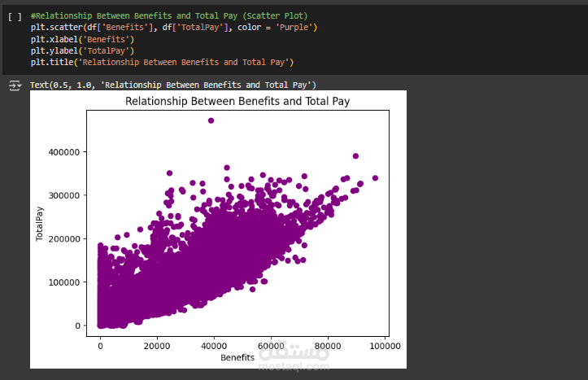Click the plt.title code line

pyautogui.click(x=162, y=63)
